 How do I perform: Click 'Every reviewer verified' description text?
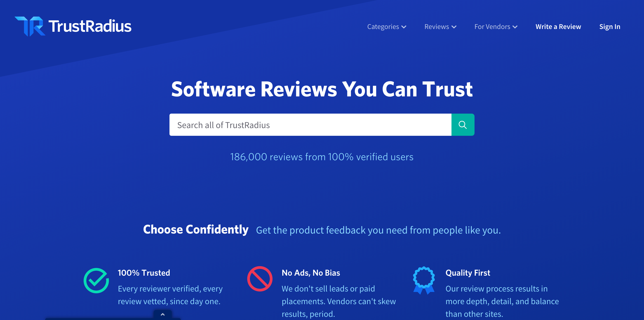tap(170, 295)
